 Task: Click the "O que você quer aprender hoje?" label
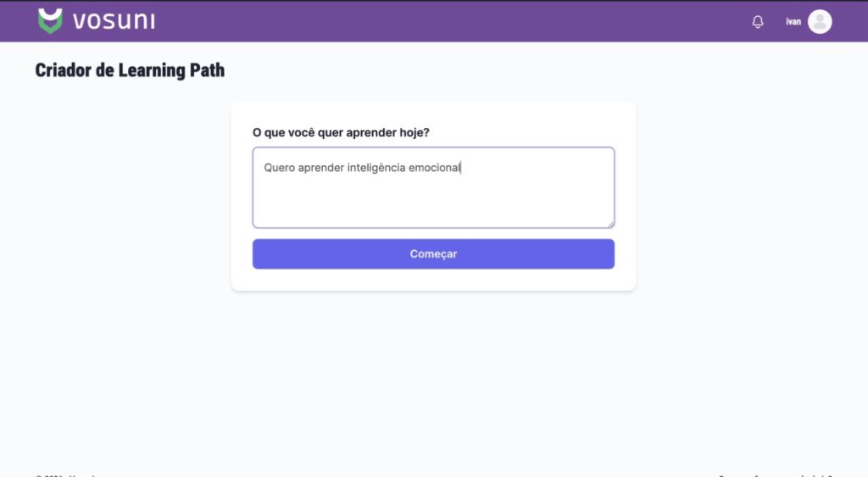click(x=341, y=133)
